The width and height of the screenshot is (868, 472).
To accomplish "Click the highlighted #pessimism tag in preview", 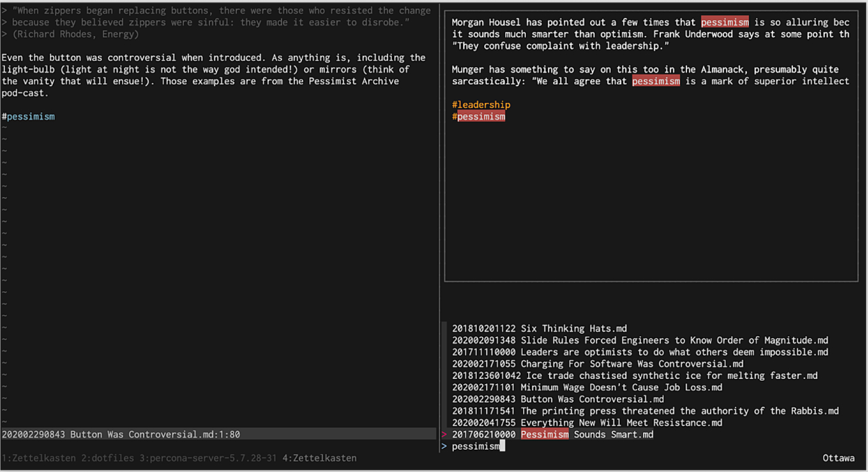I will (x=479, y=117).
